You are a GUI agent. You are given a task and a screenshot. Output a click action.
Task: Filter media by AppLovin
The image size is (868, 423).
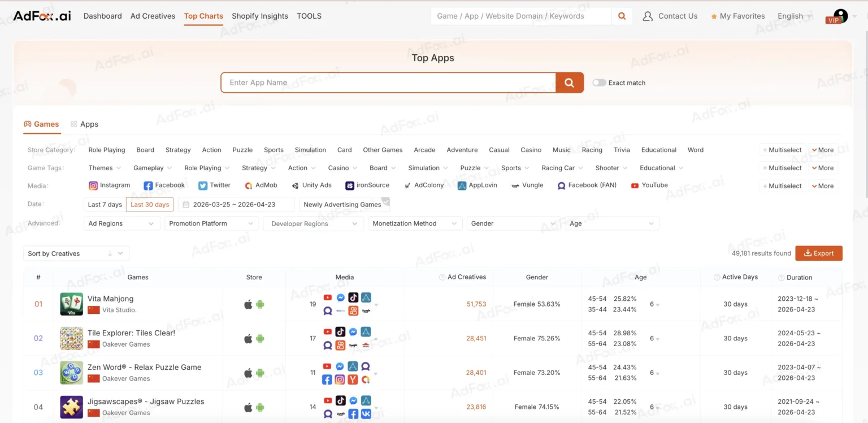pos(478,185)
